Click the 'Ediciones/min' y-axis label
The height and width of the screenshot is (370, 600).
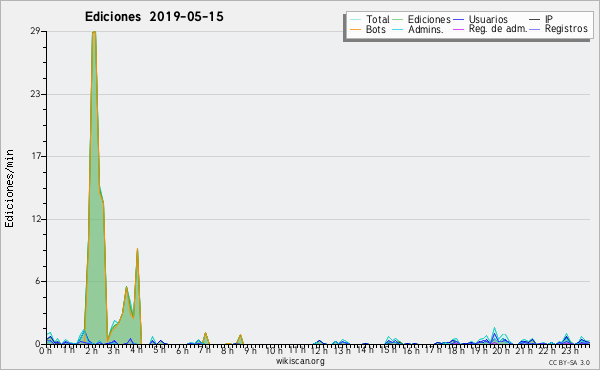coord(9,188)
